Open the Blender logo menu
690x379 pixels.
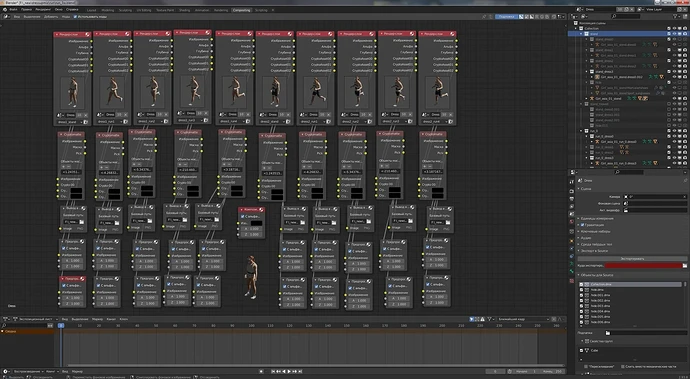click(x=4, y=9)
